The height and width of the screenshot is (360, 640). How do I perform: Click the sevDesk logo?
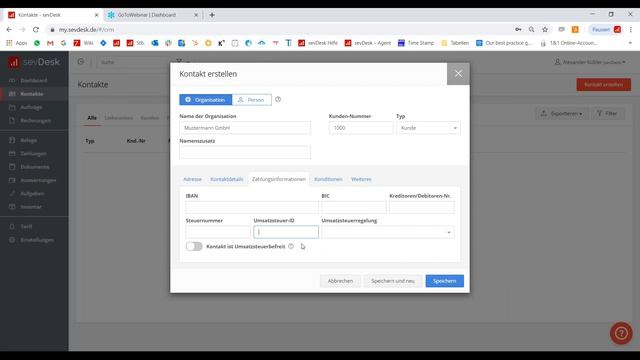[34, 62]
